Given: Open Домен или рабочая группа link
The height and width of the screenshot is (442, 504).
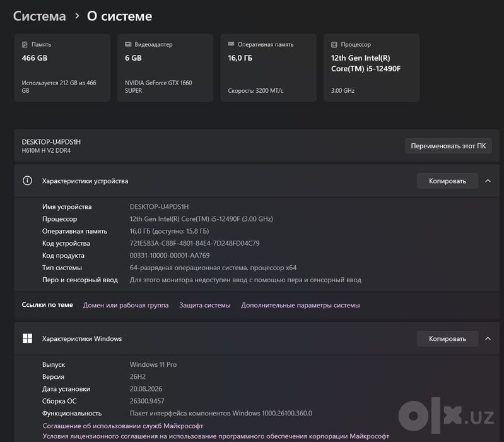Looking at the screenshot, I should point(126,305).
